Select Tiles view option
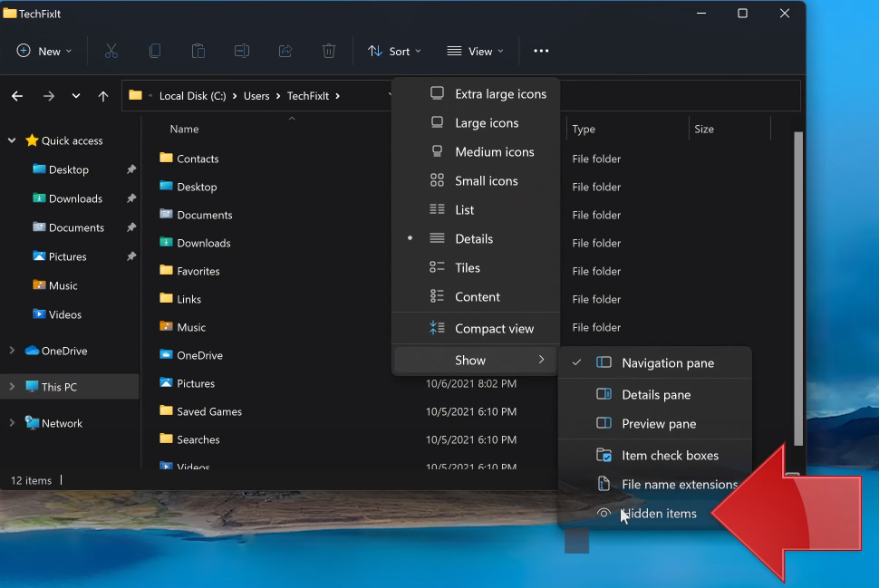The height and width of the screenshot is (588, 879). 476,268
